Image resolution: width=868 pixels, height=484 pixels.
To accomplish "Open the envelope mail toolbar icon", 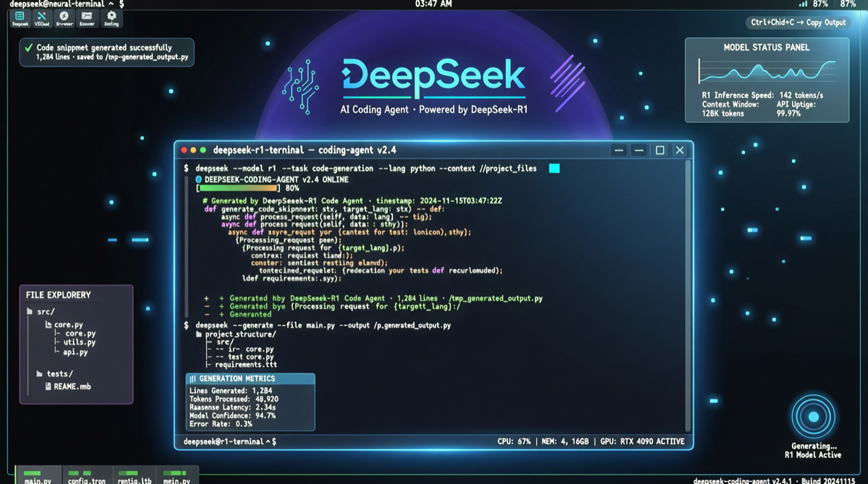I will [87, 18].
